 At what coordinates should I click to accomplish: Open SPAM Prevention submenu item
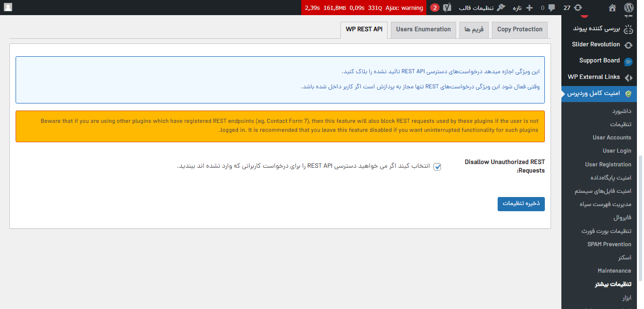click(609, 244)
